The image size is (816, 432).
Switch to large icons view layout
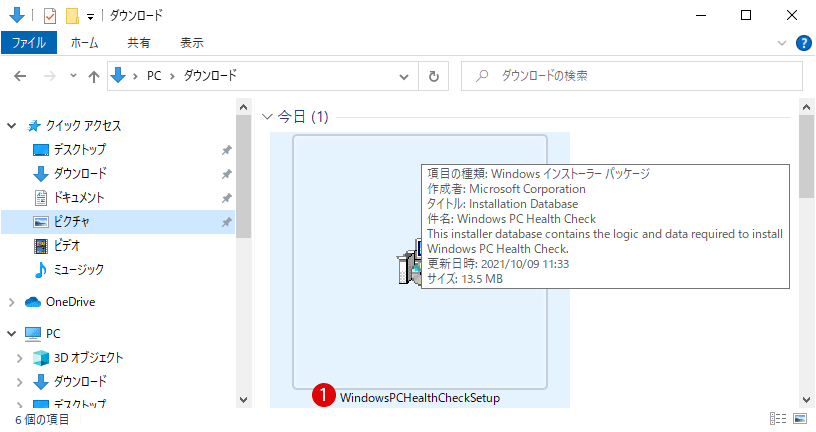800,418
